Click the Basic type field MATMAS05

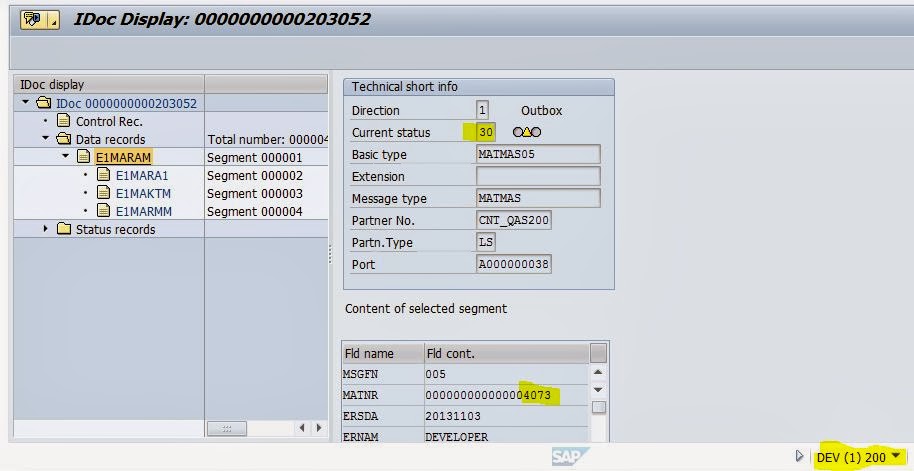(x=538, y=154)
